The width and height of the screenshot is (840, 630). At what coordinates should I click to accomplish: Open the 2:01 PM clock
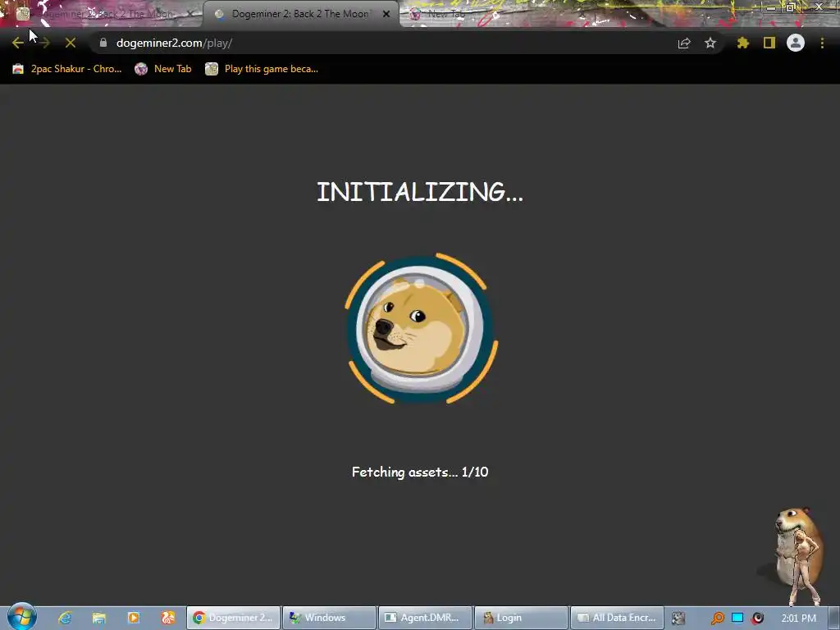[x=799, y=619]
